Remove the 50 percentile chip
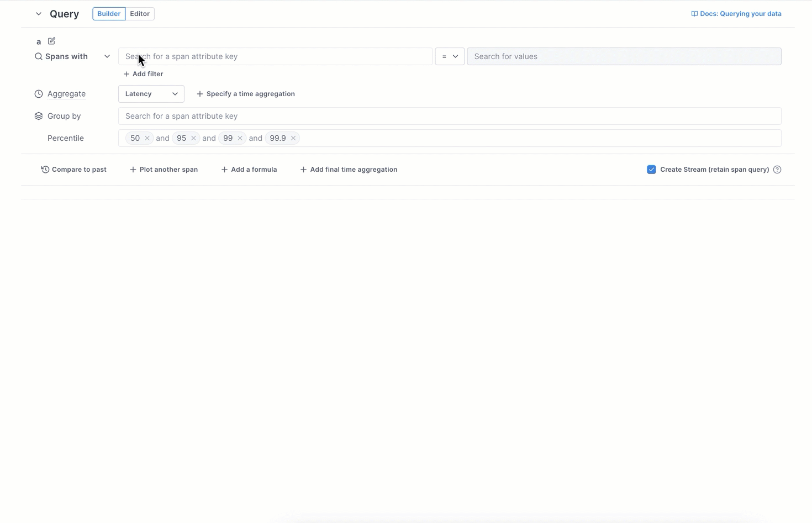The image size is (812, 523). [x=147, y=138]
